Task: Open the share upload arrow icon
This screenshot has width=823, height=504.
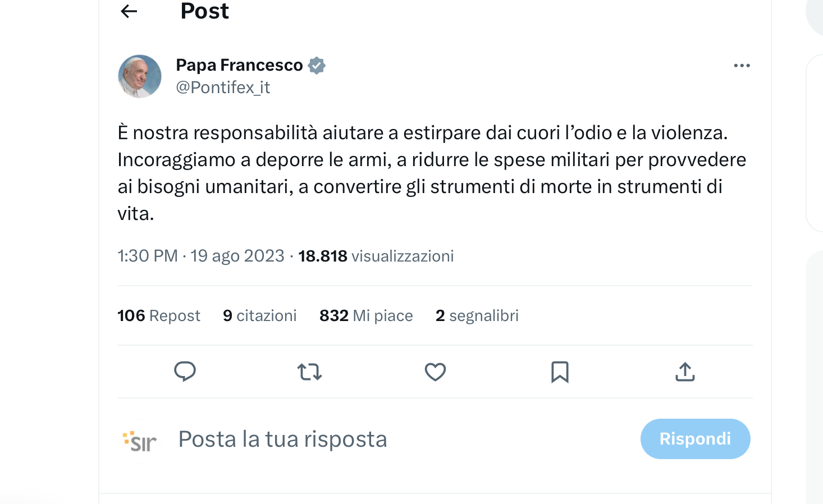Action: click(685, 372)
